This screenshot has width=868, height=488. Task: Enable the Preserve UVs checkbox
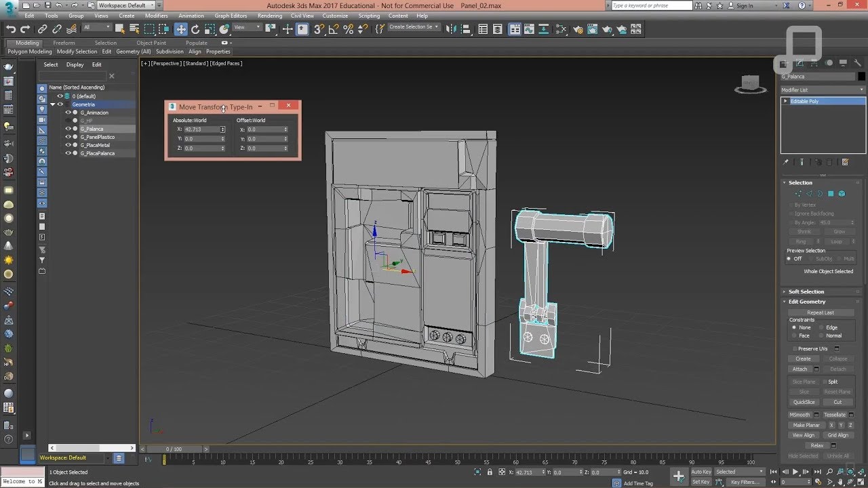[x=795, y=348]
